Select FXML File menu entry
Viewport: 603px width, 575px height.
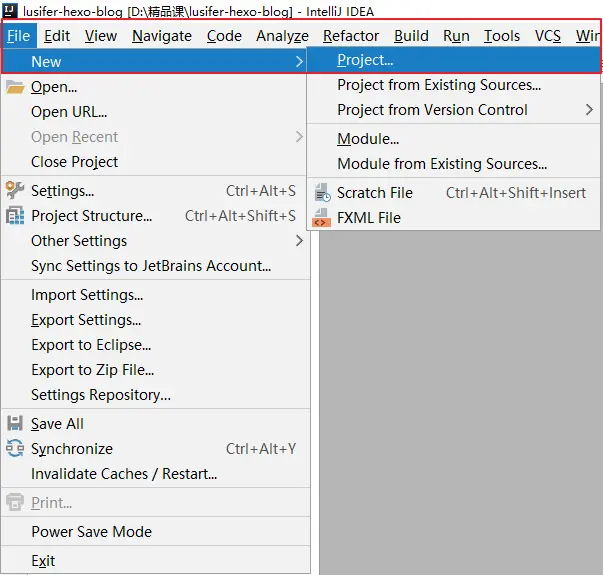[x=453, y=218]
